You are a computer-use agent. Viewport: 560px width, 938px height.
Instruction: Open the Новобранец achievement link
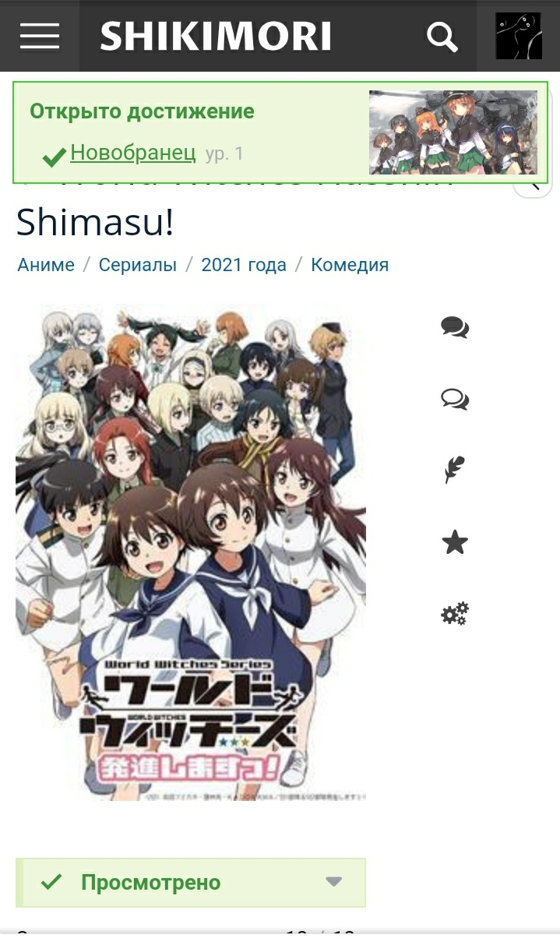point(132,152)
